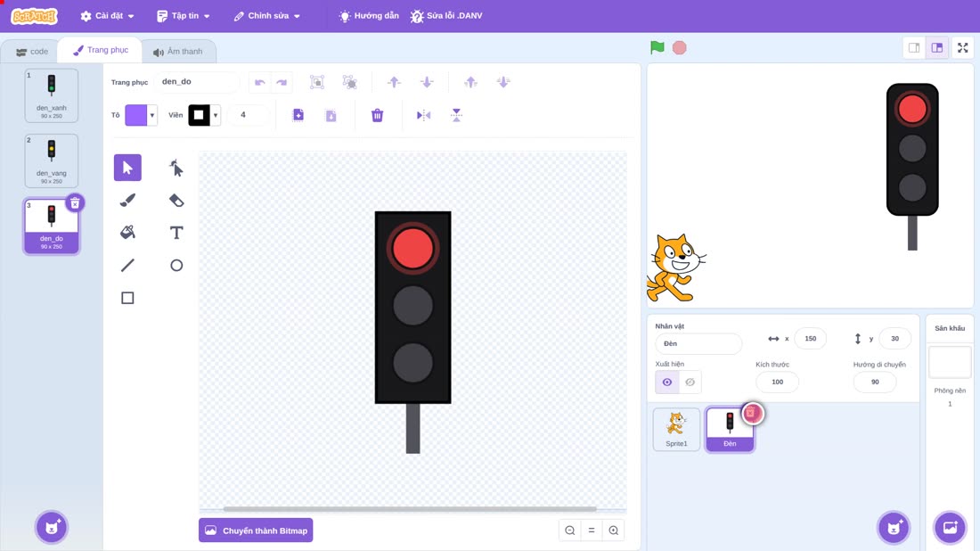Click Sửa lỗi .DANV

tap(446, 16)
